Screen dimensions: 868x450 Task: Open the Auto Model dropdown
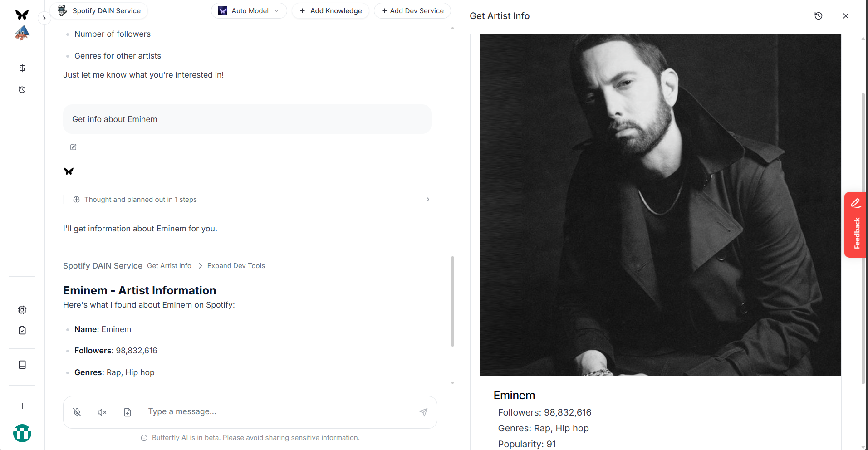249,11
